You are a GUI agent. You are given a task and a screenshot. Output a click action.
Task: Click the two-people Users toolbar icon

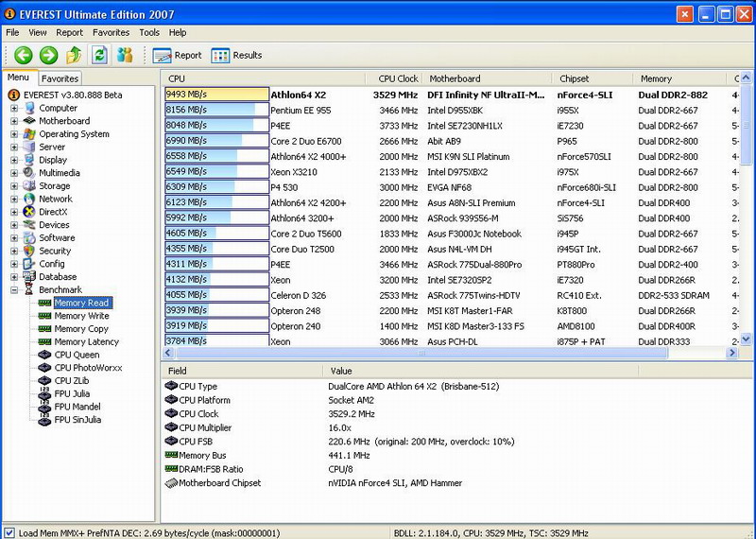point(125,55)
